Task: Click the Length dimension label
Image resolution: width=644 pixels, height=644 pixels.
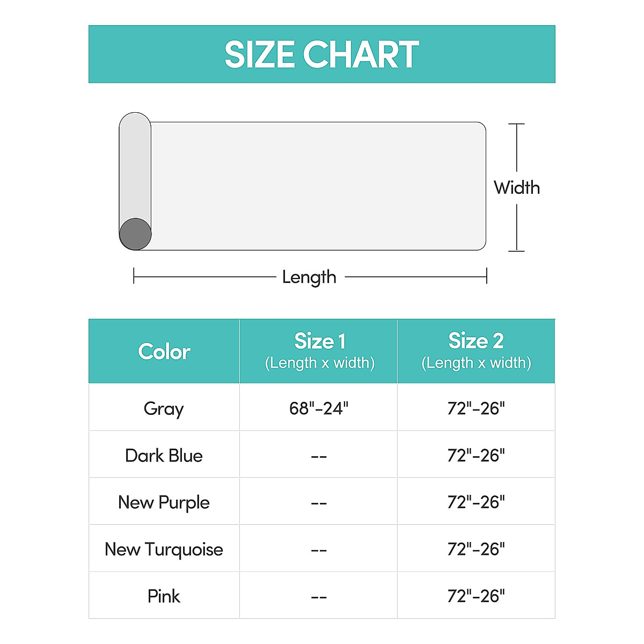Action: (309, 277)
